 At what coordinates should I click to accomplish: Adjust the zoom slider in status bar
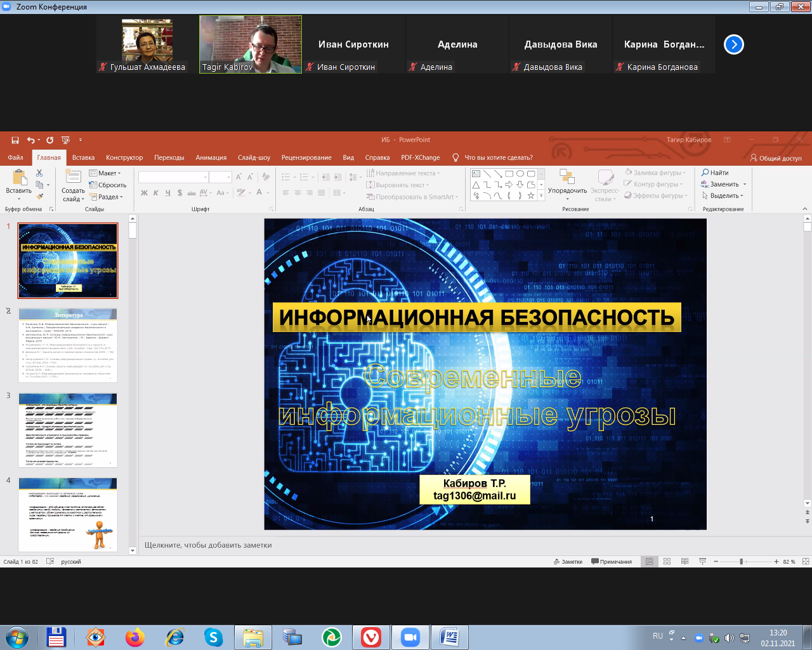pyautogui.click(x=741, y=562)
